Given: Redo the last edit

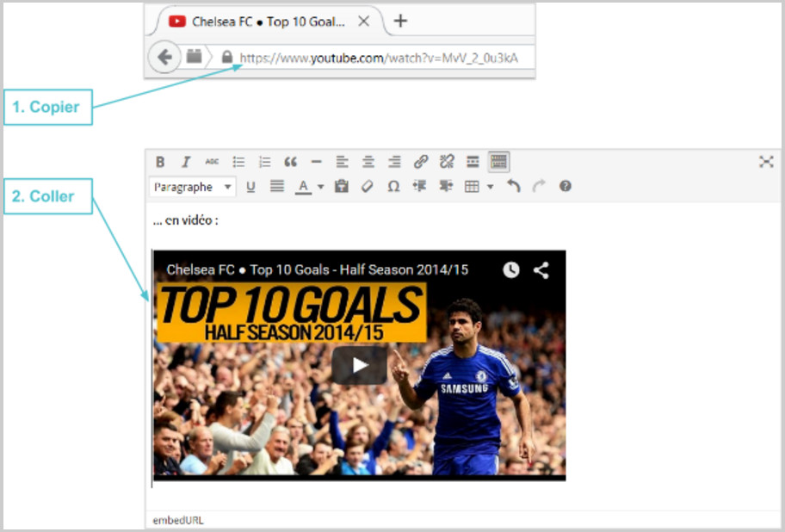Looking at the screenshot, I should [x=539, y=186].
